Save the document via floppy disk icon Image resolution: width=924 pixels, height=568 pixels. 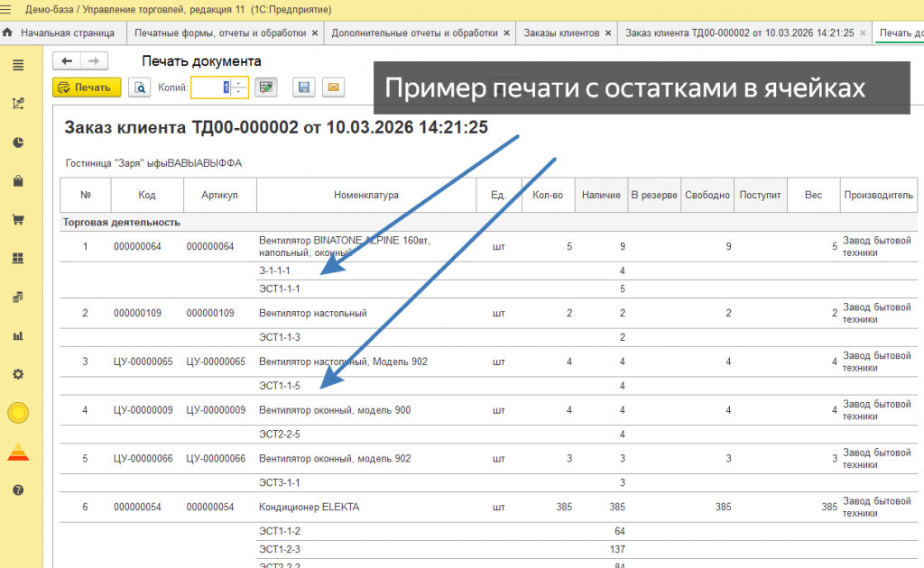pyautogui.click(x=303, y=87)
